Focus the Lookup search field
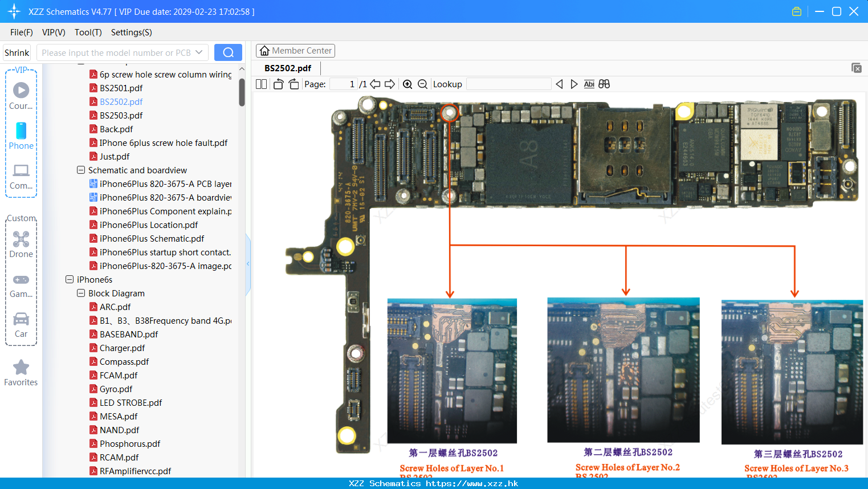This screenshot has width=868, height=489. (509, 84)
